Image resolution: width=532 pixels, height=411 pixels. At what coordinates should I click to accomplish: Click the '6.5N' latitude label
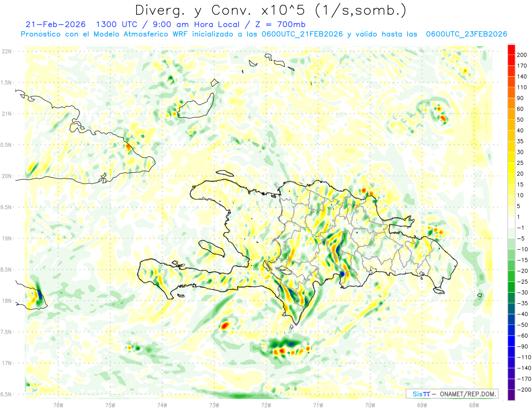click(7, 394)
